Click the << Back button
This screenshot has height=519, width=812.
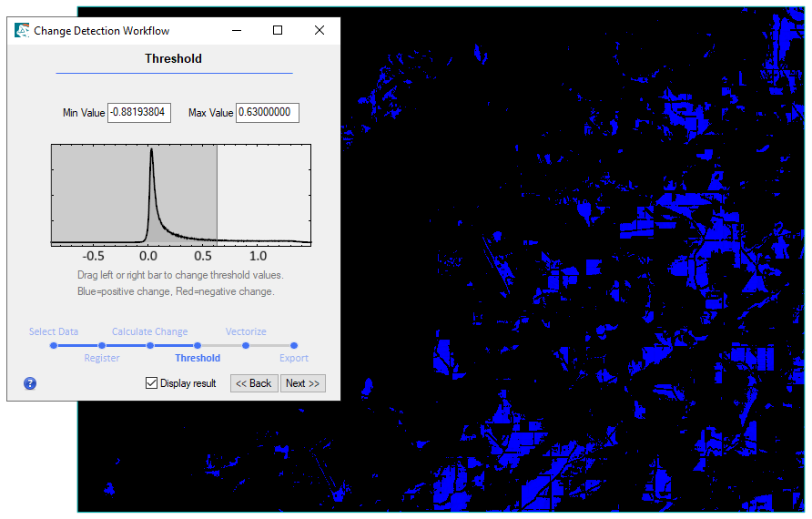[x=254, y=383]
